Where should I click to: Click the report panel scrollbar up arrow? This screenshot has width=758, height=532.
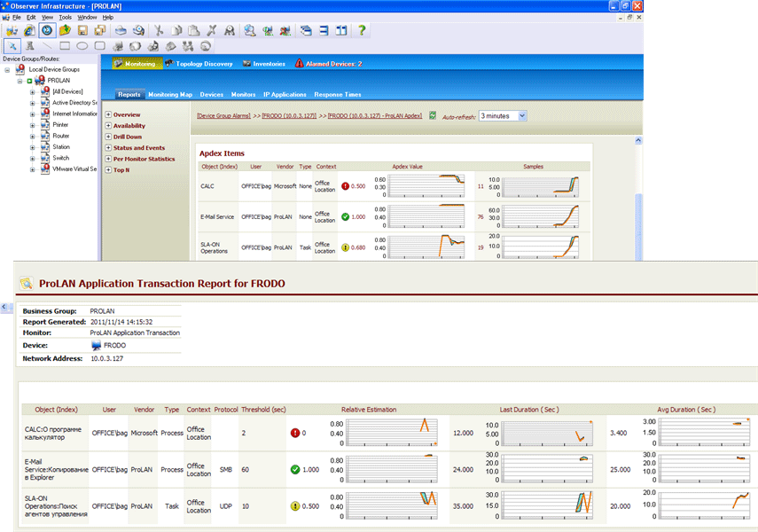[638, 140]
